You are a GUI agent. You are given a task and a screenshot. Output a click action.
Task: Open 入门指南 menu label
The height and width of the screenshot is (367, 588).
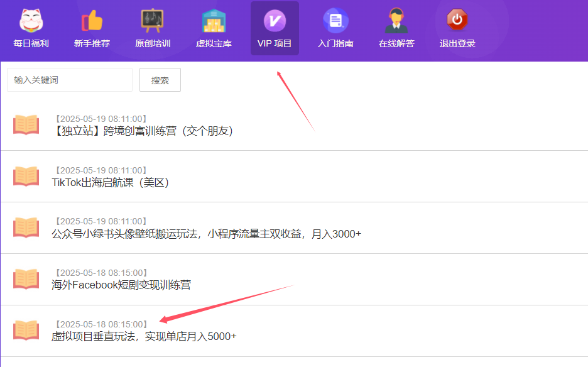335,43
